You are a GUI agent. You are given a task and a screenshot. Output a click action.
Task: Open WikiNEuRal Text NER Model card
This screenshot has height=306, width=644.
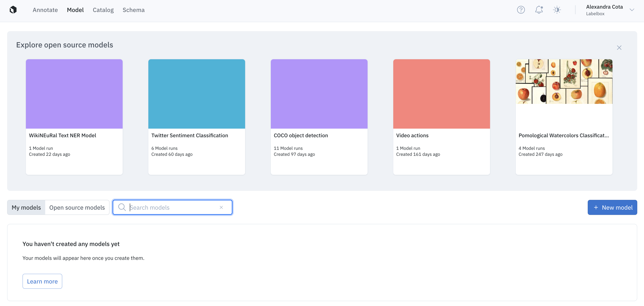(74, 117)
